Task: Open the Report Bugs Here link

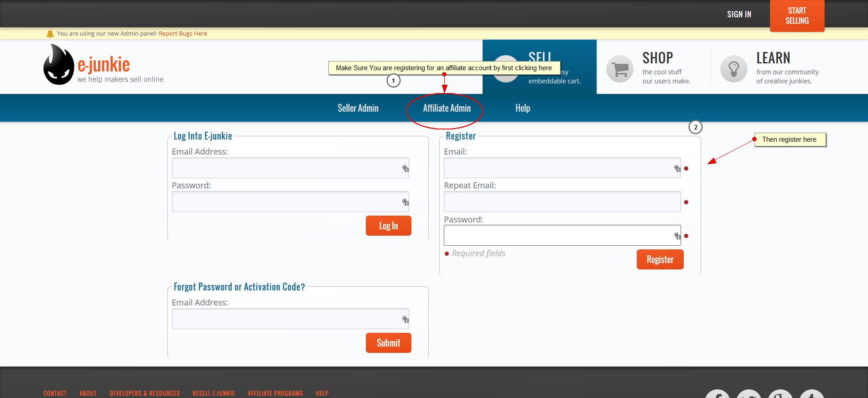Action: [x=183, y=33]
